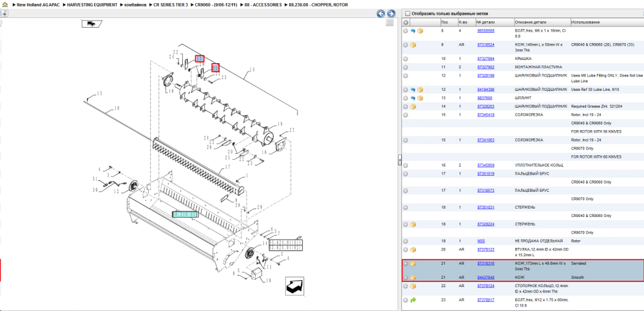Click the box icon for part 84194396
The height and width of the screenshot is (311, 644).
[x=421, y=90]
